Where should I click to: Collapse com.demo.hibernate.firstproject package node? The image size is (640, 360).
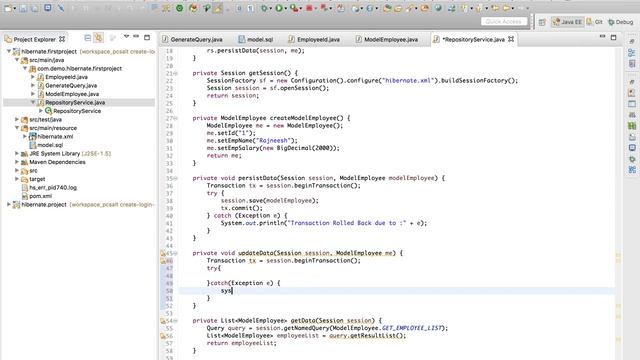25,69
